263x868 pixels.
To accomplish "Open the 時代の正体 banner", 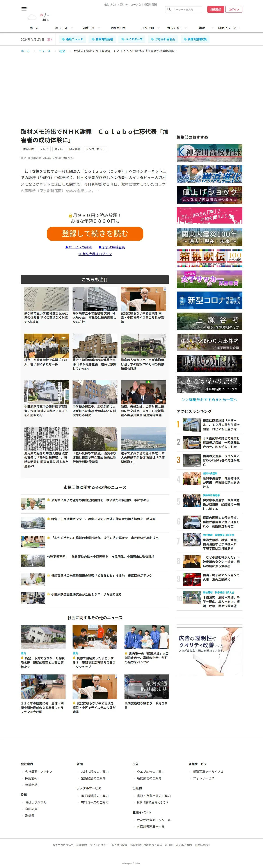I will (x=210, y=363).
